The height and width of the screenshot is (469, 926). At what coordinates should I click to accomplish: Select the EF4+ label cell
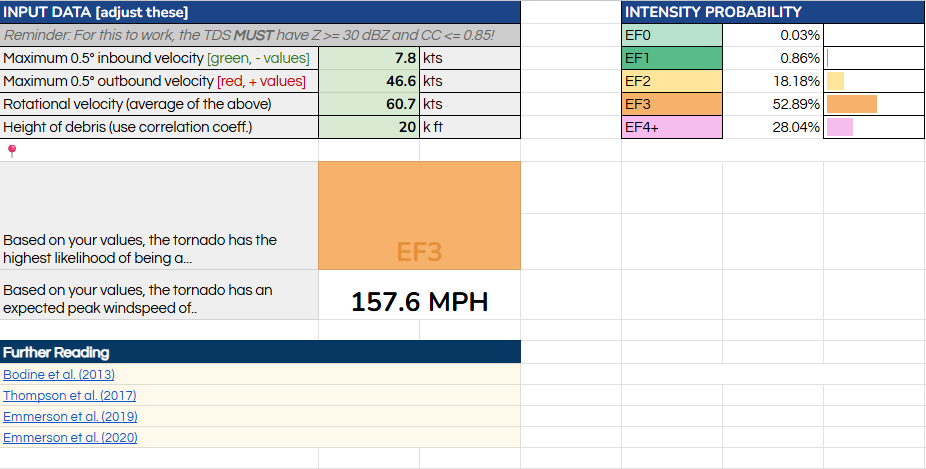[x=672, y=127]
